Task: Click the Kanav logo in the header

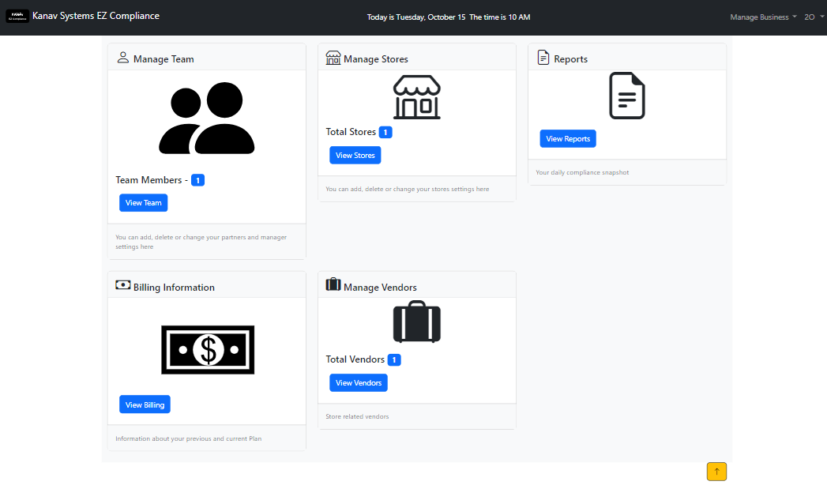Action: 17,16
